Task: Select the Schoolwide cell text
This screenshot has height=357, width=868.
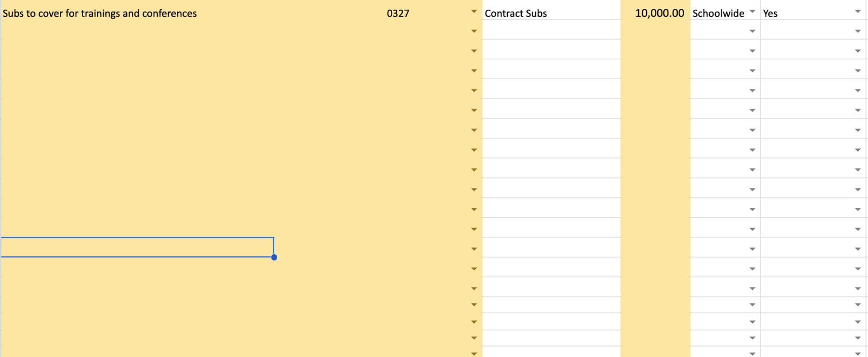Action: [x=718, y=13]
